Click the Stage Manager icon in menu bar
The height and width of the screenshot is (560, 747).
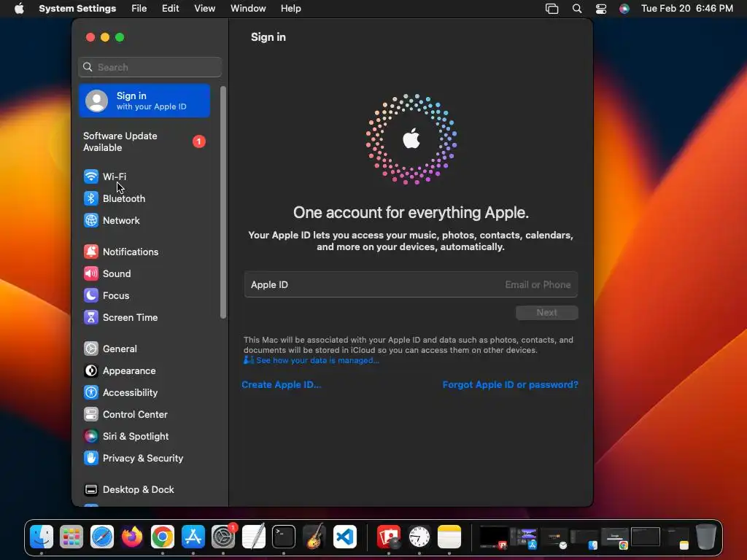tap(551, 9)
